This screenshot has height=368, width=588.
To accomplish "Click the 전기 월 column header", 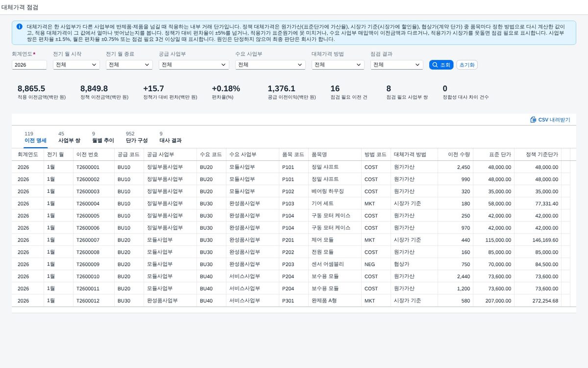I will click(x=58, y=154).
